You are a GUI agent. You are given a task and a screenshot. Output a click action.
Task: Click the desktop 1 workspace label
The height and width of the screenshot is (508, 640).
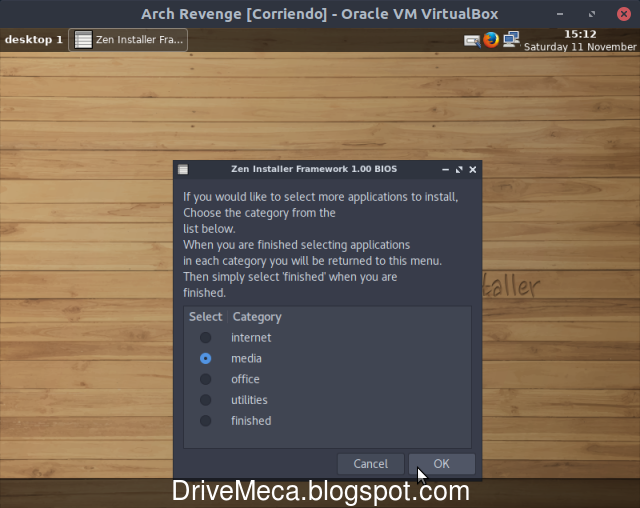[33, 40]
